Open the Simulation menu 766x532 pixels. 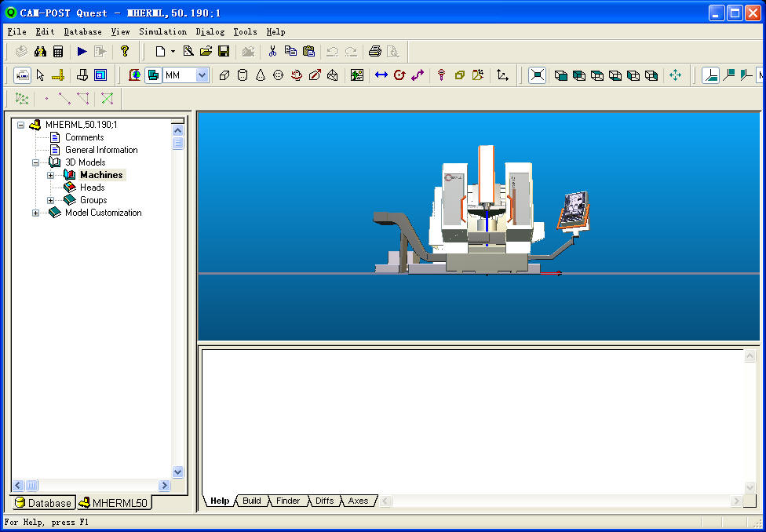tap(162, 31)
